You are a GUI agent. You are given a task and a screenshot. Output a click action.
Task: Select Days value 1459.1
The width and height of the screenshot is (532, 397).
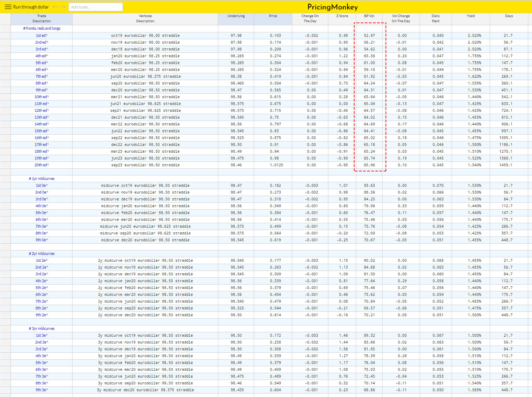click(509, 165)
